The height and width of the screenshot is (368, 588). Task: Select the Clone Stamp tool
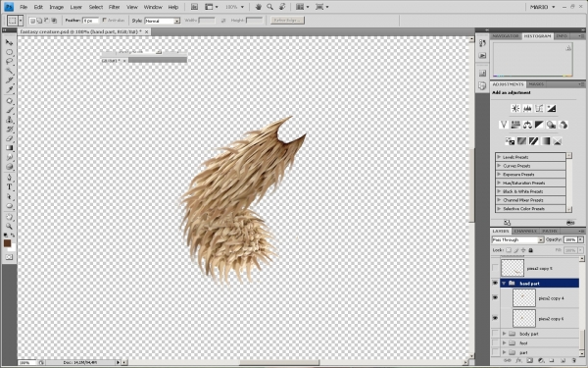[9, 120]
